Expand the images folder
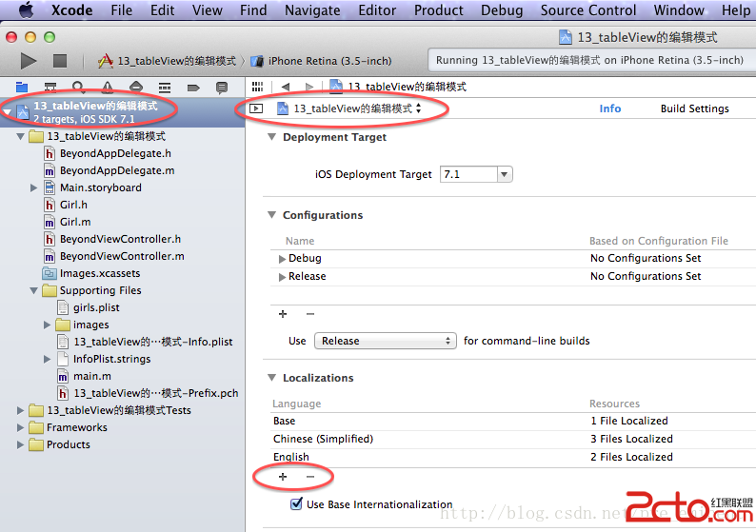This screenshot has width=756, height=532. coord(48,325)
